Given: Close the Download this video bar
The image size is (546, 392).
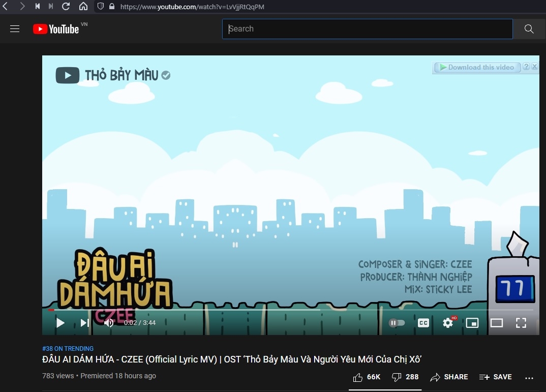Looking at the screenshot, I should [535, 67].
